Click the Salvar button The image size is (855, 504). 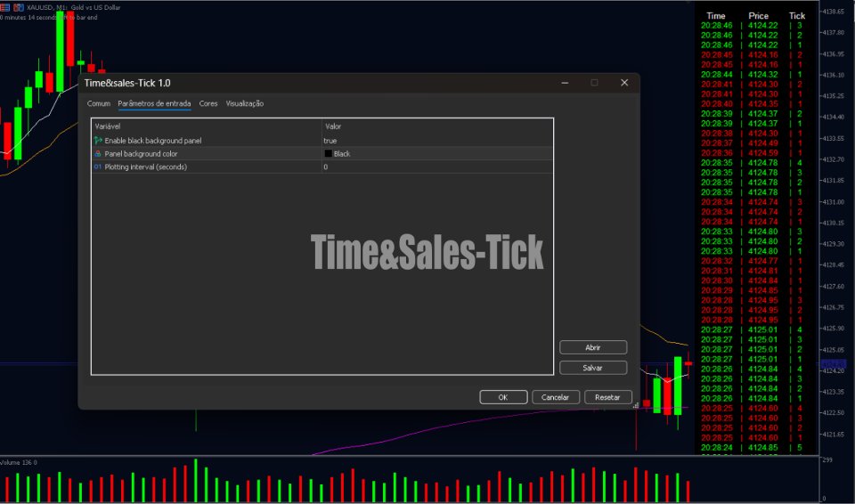(x=593, y=368)
